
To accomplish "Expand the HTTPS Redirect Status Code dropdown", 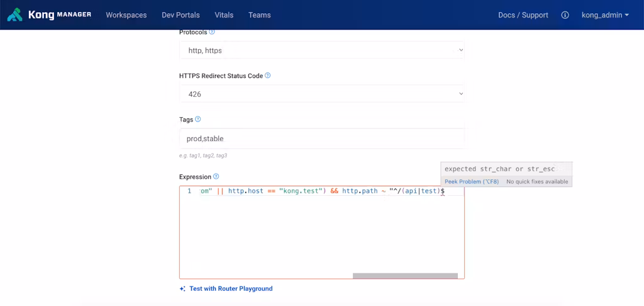I will [321, 94].
